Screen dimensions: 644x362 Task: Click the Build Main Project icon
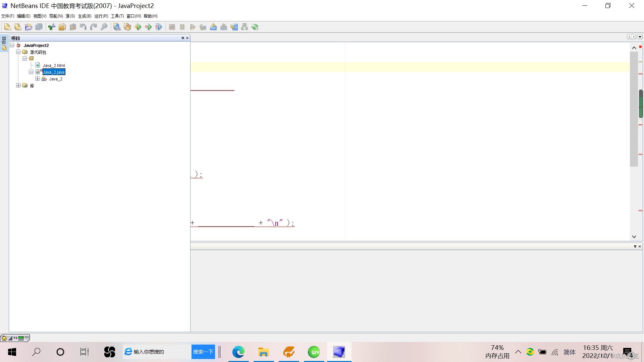[x=117, y=27]
